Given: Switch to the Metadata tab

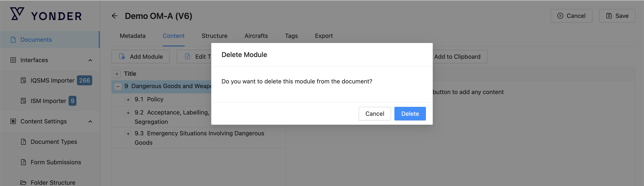Looking at the screenshot, I should tap(132, 36).
